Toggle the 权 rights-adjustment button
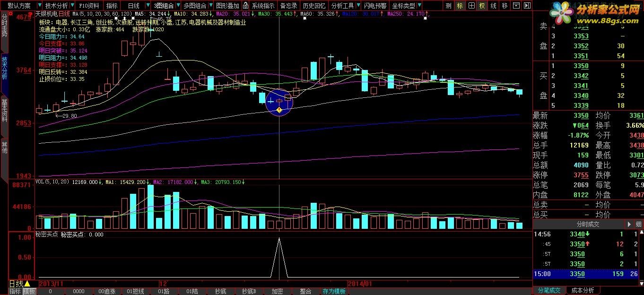Image resolution: width=644 pixels, height=295 pixels. [482, 6]
